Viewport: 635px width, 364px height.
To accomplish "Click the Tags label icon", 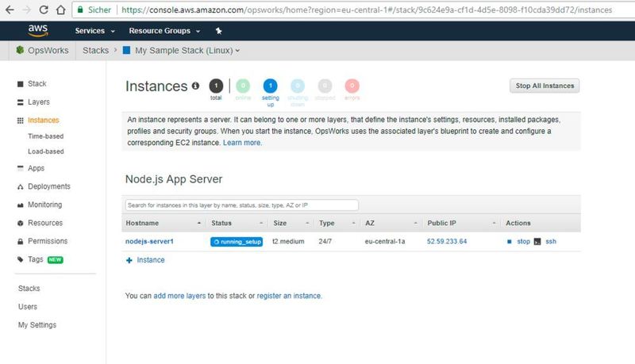I will click(21, 259).
